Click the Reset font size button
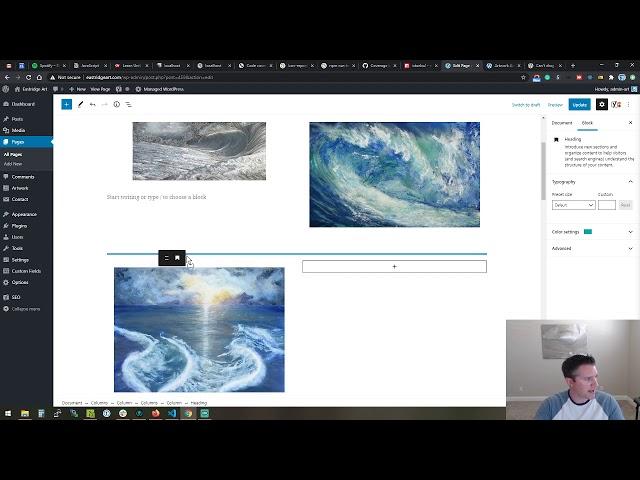Image resolution: width=640 pixels, height=480 pixels. pyautogui.click(x=625, y=205)
